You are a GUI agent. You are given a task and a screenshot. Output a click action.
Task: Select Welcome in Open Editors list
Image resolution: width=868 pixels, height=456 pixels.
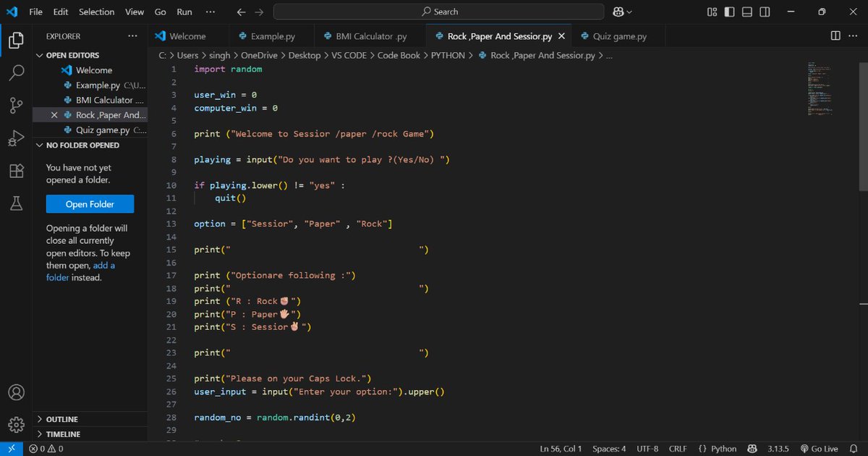point(90,70)
